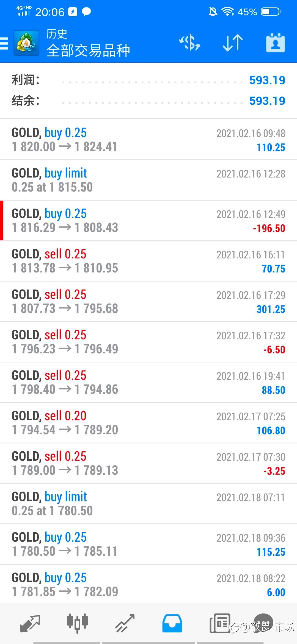297x644 pixels.
Task: Tap the sell 0.20 trade dated 2021.02.17 07:25
Action: click(148, 423)
